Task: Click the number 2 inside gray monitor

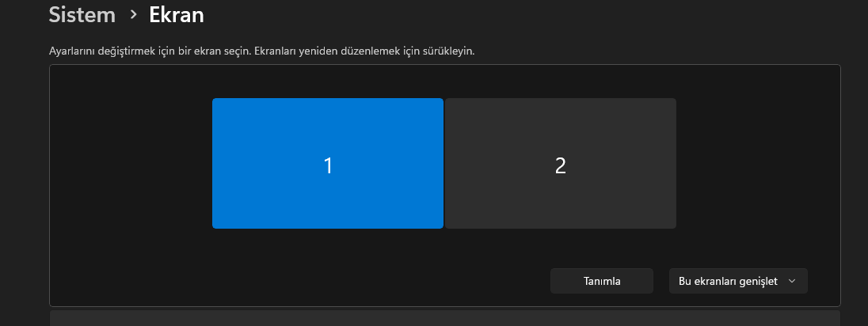Action: (x=560, y=165)
